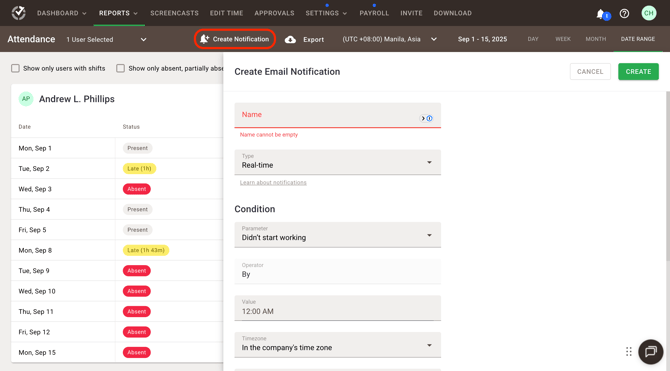This screenshot has width=670, height=371.
Task: Click the Date column header
Action: click(24, 127)
